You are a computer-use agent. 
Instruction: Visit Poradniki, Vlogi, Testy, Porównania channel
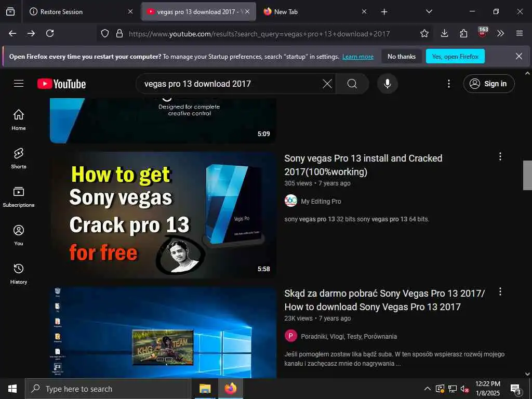pos(349,336)
